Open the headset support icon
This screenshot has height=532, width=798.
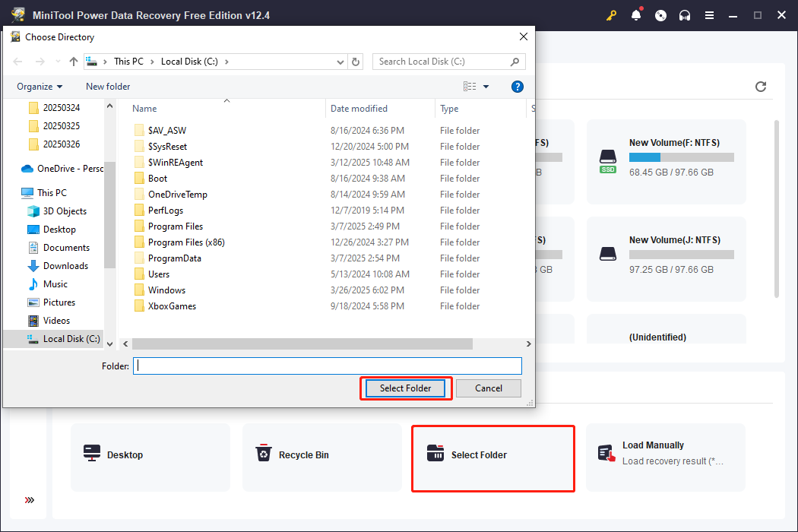coord(685,15)
